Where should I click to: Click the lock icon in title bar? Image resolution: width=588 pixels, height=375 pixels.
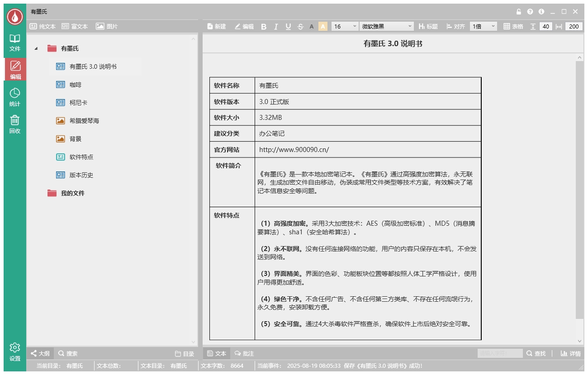519,12
